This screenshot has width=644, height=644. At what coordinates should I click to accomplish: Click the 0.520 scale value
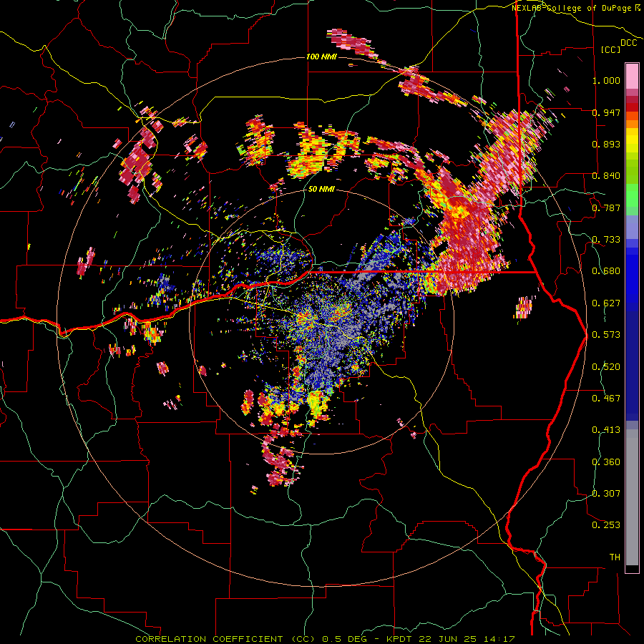point(606,367)
